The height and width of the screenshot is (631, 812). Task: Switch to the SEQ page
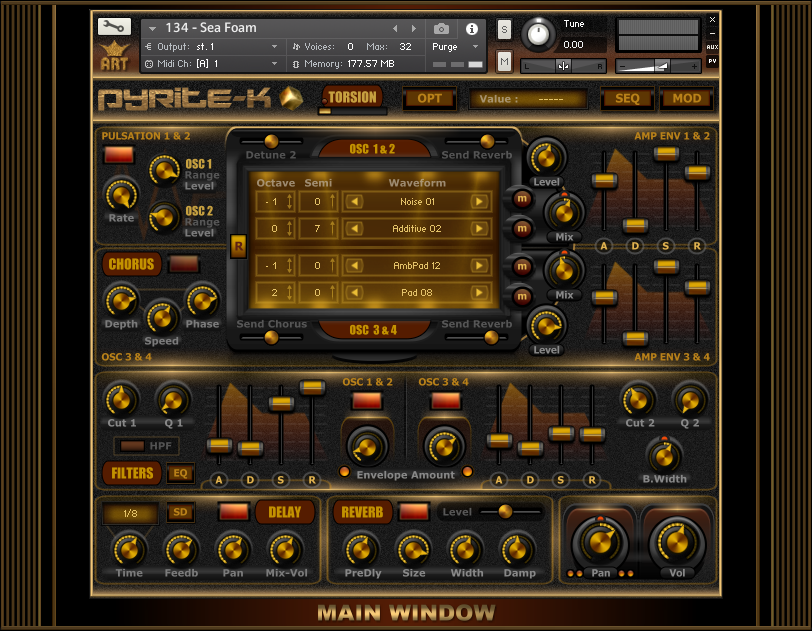point(627,99)
